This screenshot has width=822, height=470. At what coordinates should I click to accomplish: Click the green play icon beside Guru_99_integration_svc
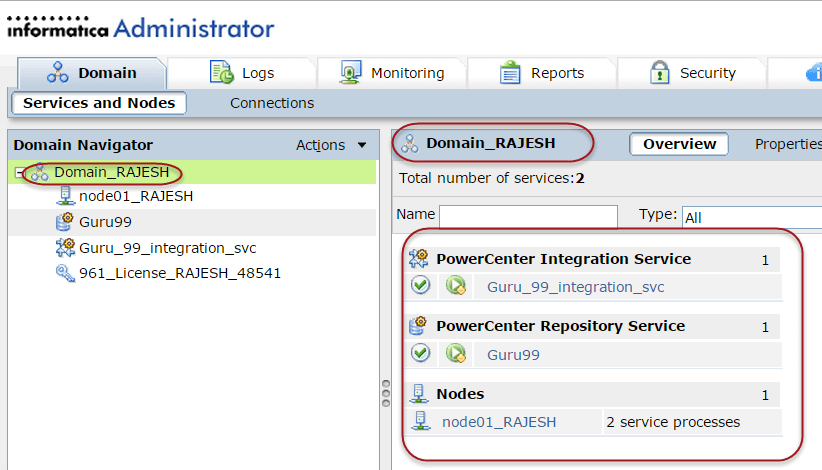point(456,287)
